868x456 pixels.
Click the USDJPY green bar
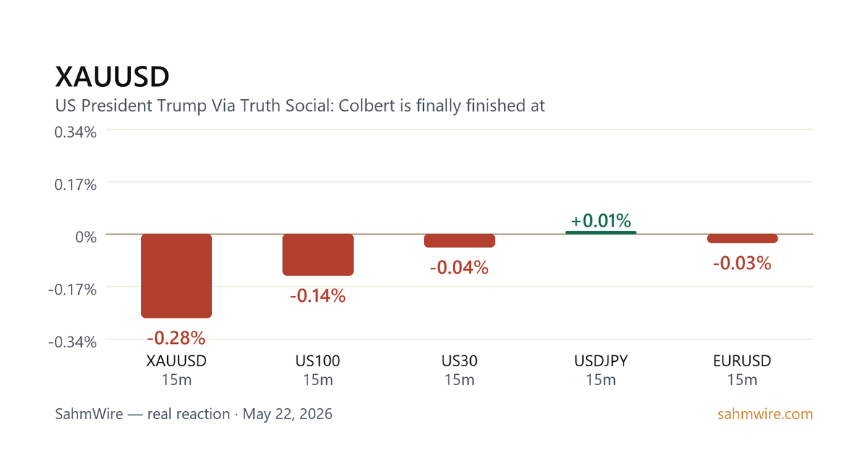click(601, 232)
